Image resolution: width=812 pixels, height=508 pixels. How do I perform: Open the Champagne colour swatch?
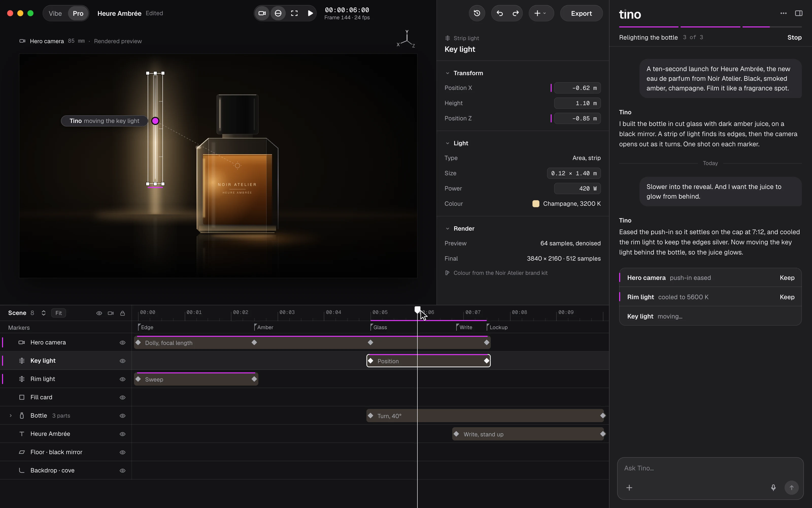pyautogui.click(x=536, y=204)
